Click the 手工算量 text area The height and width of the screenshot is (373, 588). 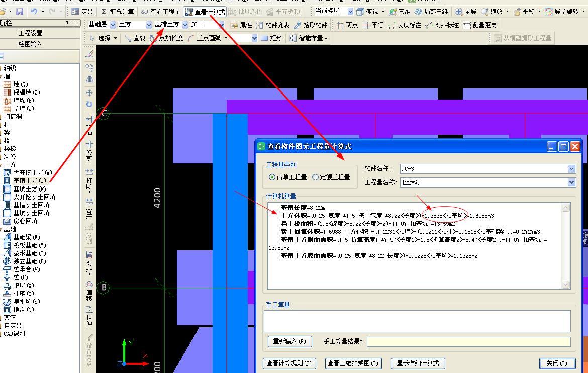[x=417, y=321]
